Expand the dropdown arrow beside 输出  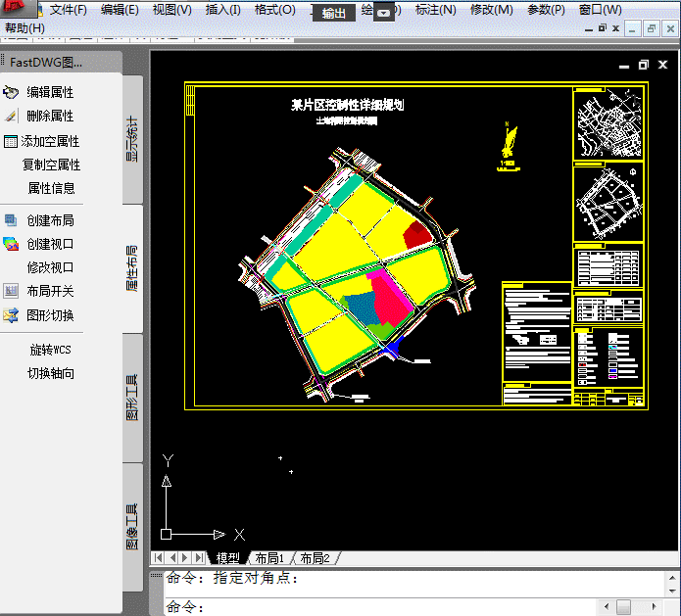coord(383,13)
